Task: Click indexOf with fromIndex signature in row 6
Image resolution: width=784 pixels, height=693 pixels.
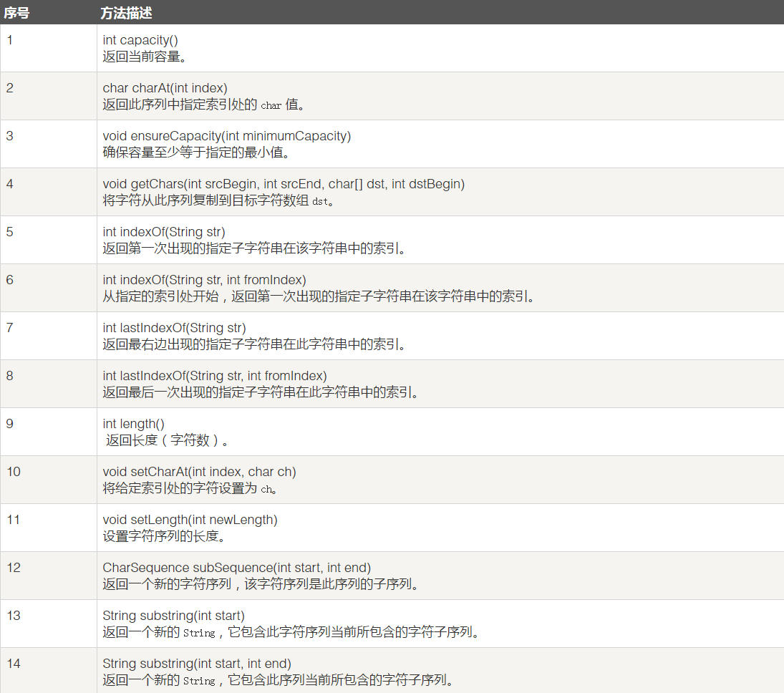Action: tap(204, 280)
